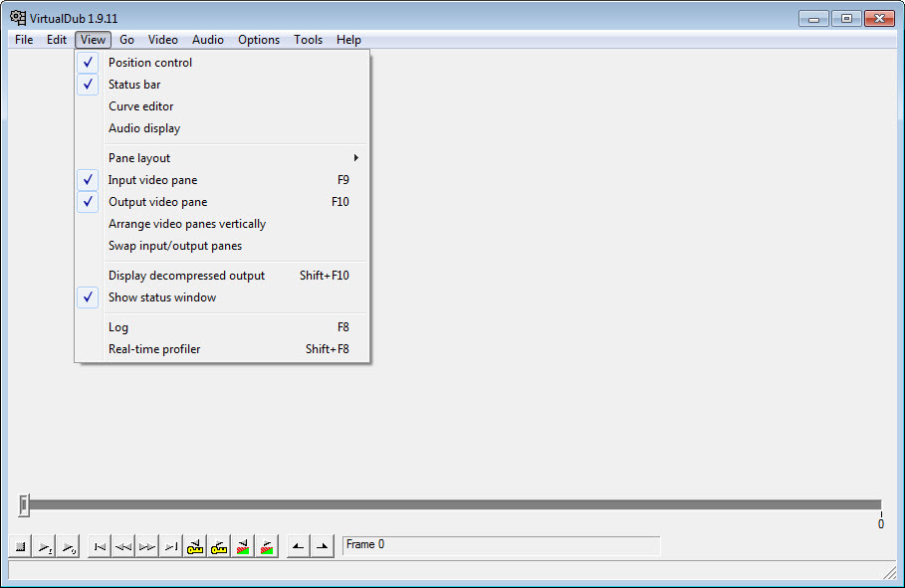Minimize the VirtualDub window
This screenshot has width=905, height=588.
click(813, 19)
